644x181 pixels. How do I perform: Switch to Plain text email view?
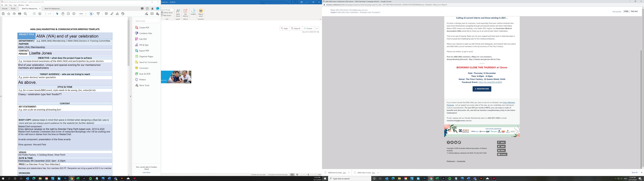(634, 11)
